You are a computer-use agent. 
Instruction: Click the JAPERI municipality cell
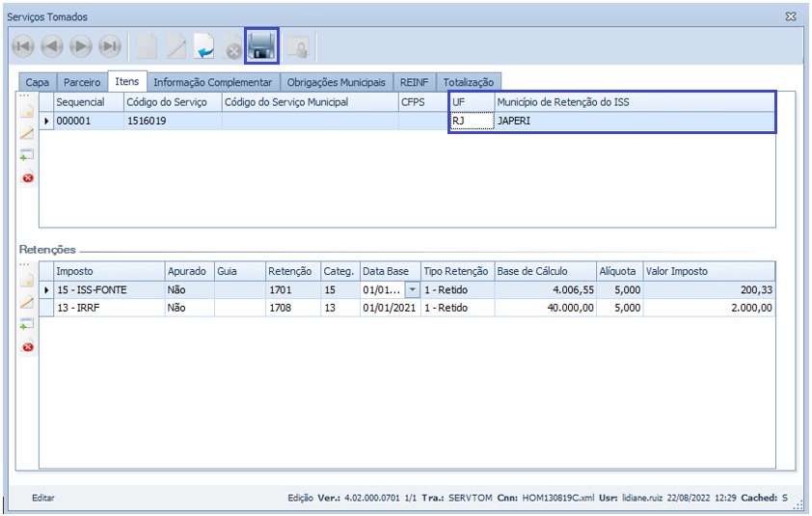[634, 122]
